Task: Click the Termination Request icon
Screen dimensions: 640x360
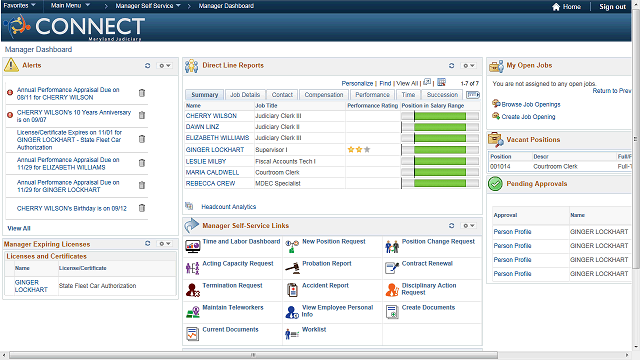Action: (x=192, y=290)
